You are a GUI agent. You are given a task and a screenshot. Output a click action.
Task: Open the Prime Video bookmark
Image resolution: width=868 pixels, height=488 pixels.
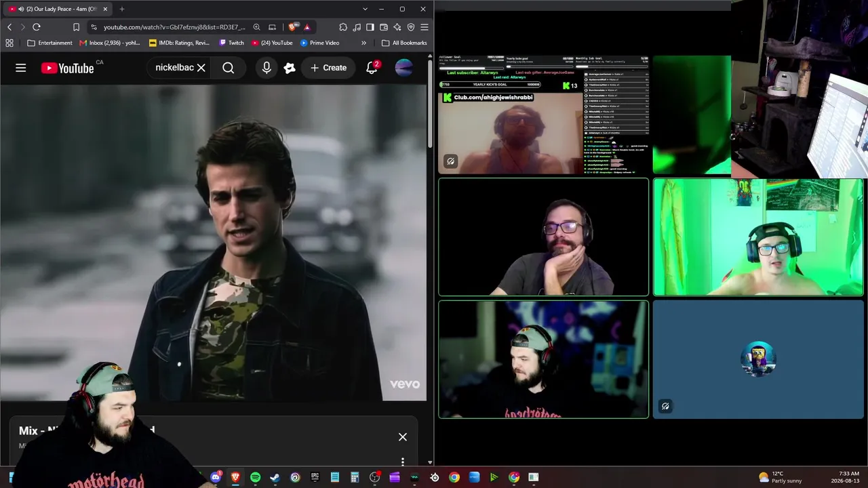tap(319, 43)
